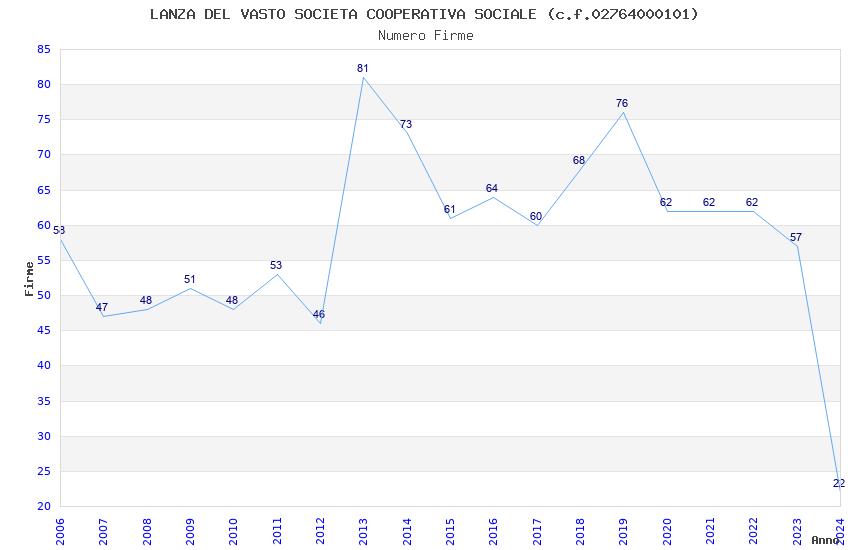
Task: Click the 64 data label for 2016
Action: (x=492, y=188)
